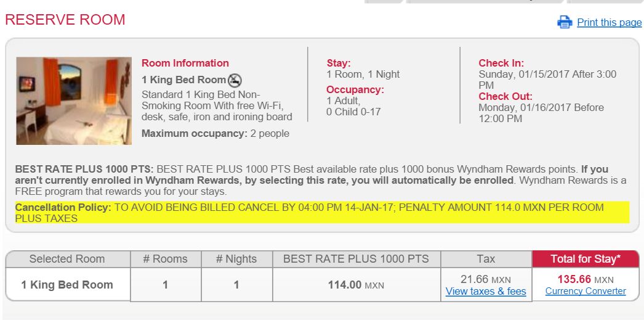Screen dimensions: 644x320
Task: Click the # Rooms column header
Action: [166, 259]
